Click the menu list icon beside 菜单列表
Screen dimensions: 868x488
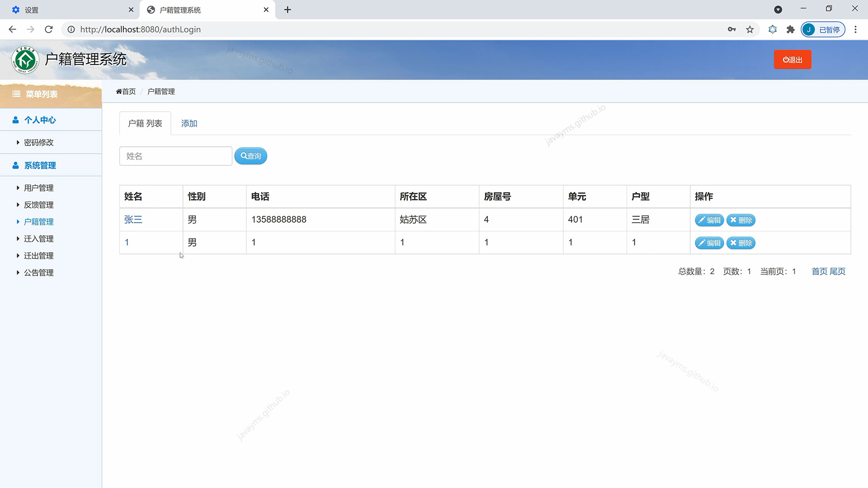(16, 94)
